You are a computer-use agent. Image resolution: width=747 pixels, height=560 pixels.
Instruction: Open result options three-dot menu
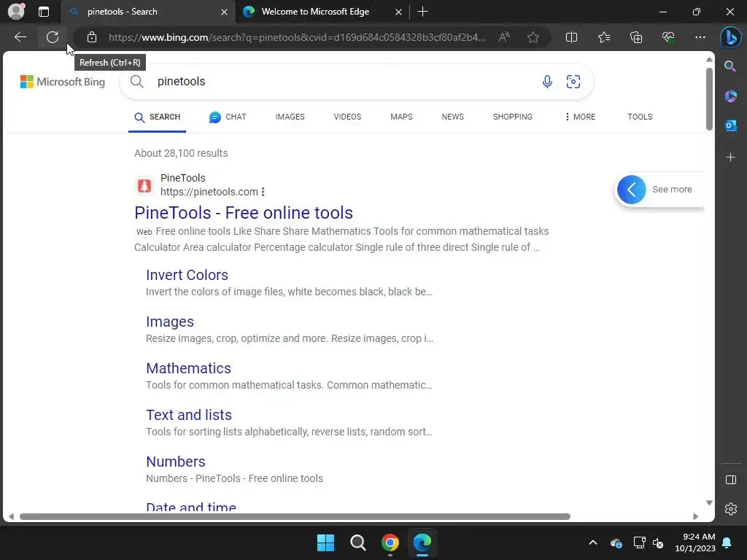(x=263, y=192)
